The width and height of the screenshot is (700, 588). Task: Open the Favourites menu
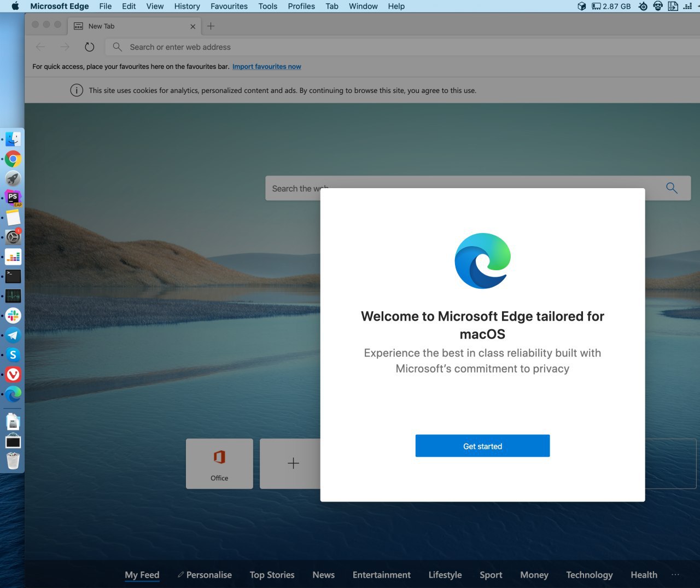coord(229,6)
